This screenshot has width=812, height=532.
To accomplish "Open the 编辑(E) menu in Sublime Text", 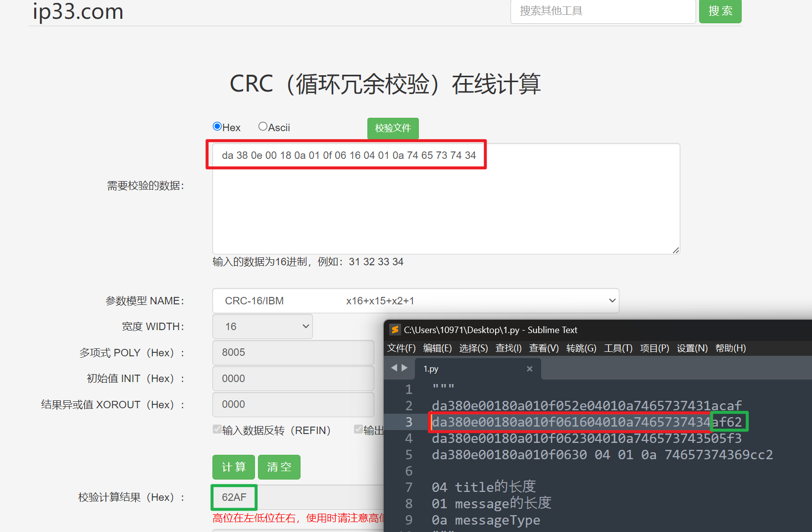I will coord(438,348).
